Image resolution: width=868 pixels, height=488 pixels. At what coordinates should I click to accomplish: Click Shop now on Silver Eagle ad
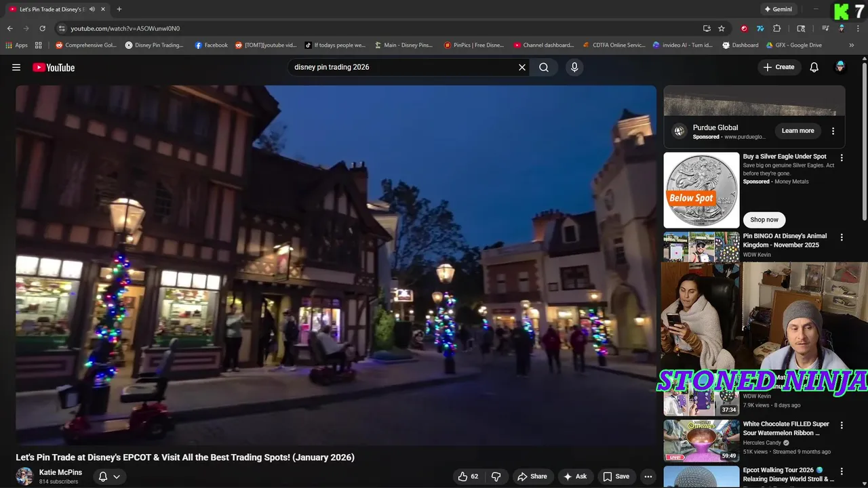tap(764, 220)
